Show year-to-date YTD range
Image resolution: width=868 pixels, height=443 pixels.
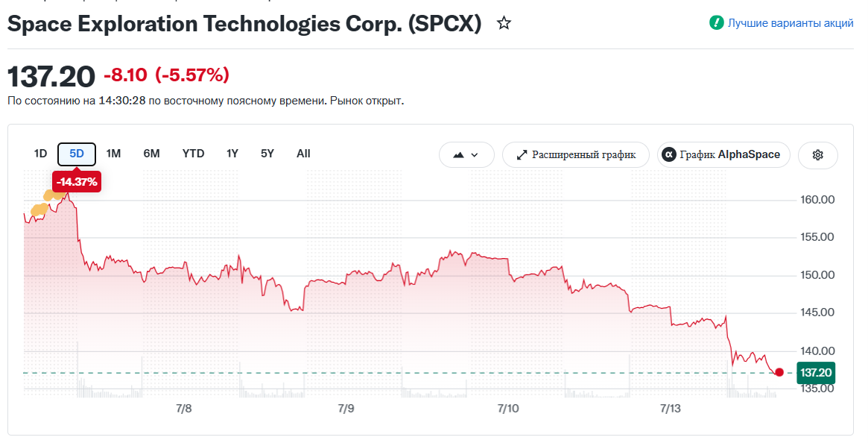193,154
